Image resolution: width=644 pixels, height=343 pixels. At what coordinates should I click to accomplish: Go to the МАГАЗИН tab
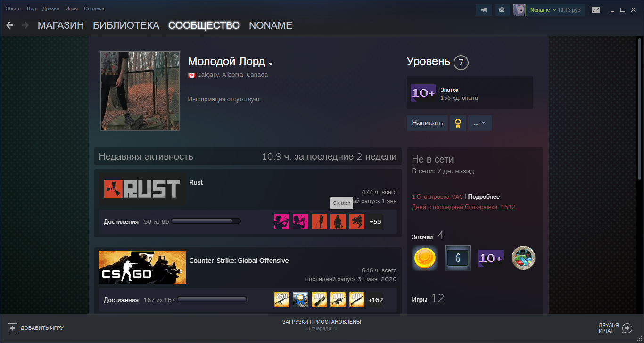click(x=61, y=25)
